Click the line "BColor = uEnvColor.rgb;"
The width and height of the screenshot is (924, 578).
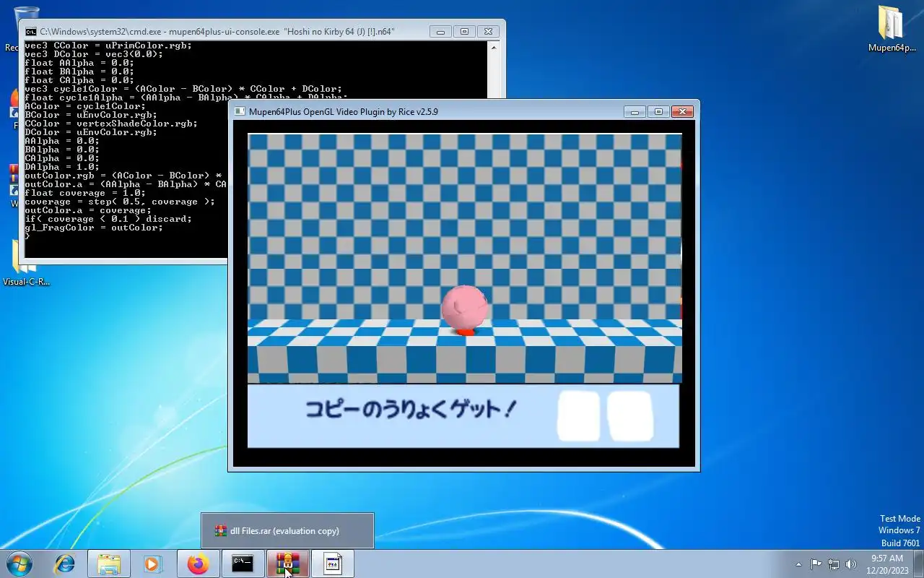(x=91, y=115)
